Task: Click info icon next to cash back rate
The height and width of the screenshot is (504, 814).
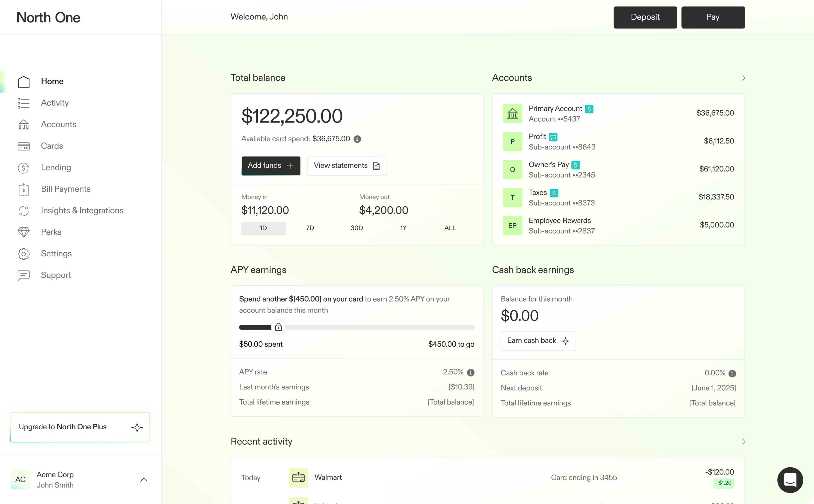Action: 732,373
